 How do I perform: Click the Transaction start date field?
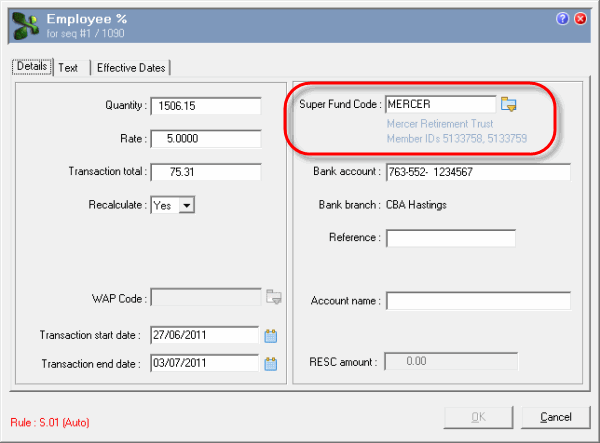pos(204,335)
